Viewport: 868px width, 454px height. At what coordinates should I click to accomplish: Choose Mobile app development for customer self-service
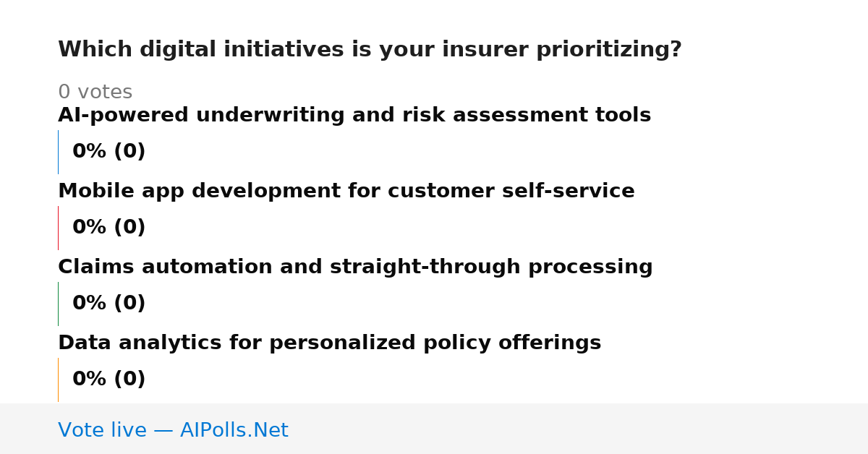(x=346, y=192)
